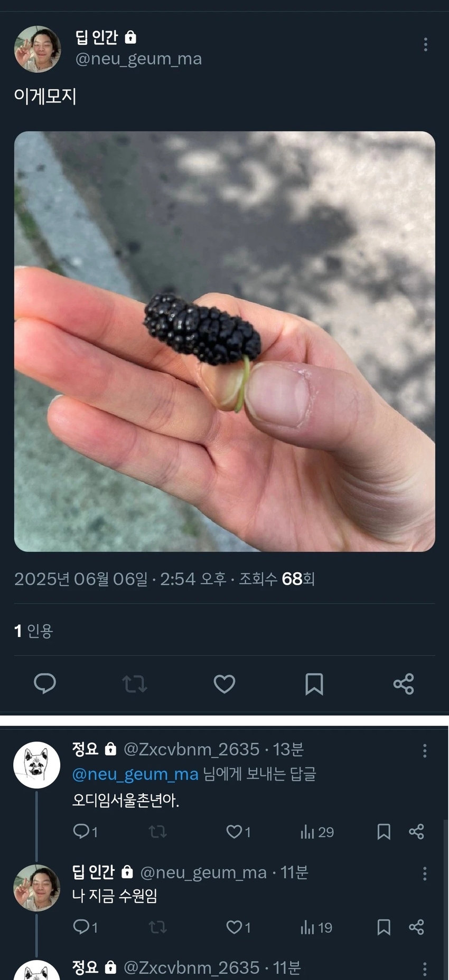Open the three-dot menu on the main post
This screenshot has height=980, width=449.
(425, 44)
